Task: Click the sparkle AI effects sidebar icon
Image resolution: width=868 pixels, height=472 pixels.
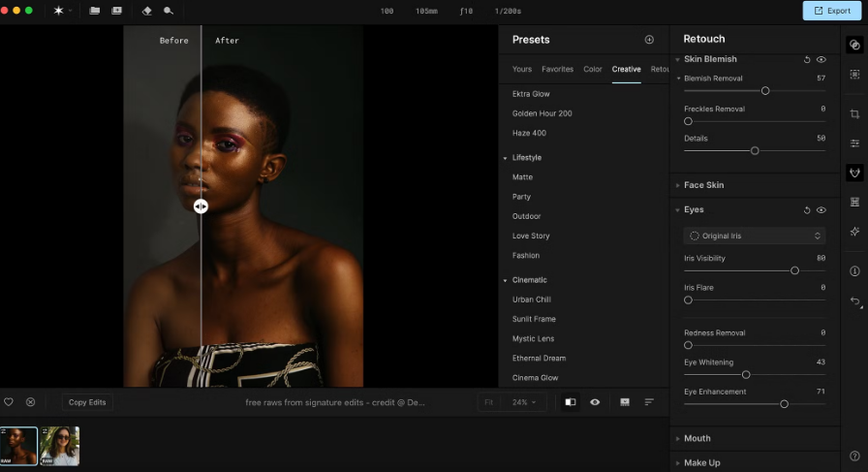Action: point(854,231)
